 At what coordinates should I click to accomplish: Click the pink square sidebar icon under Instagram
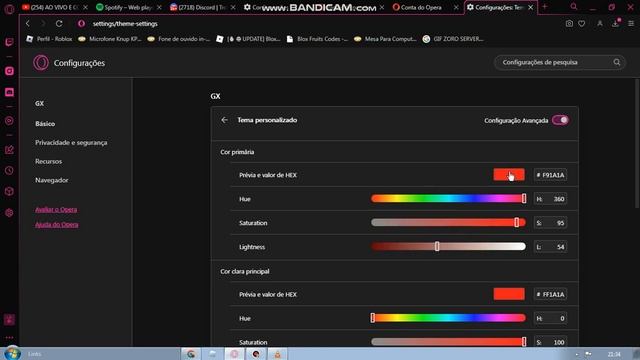[x=9, y=92]
